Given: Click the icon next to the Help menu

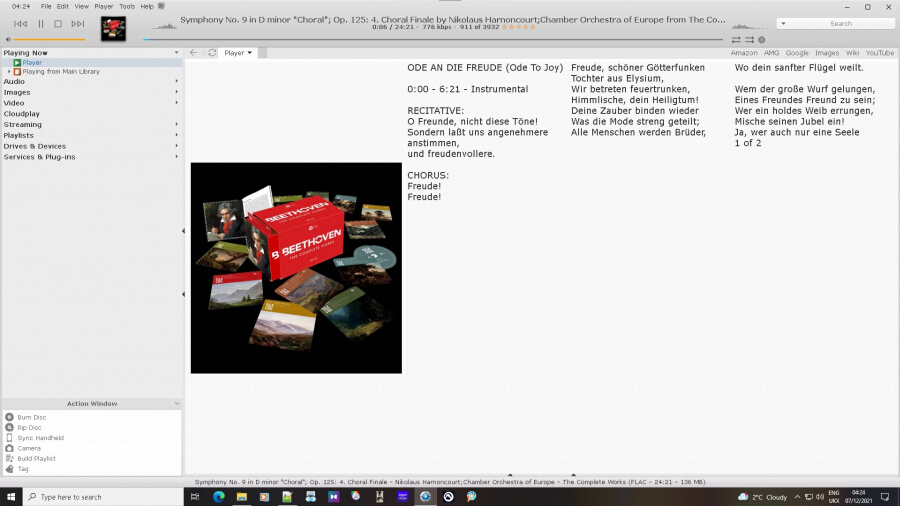Looking at the screenshot, I should pyautogui.click(x=161, y=6).
